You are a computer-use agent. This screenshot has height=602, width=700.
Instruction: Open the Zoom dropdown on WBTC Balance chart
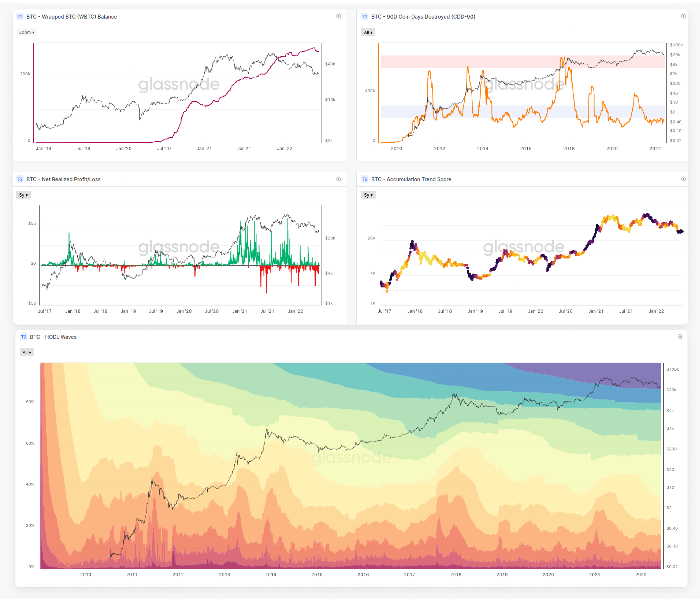coord(26,32)
